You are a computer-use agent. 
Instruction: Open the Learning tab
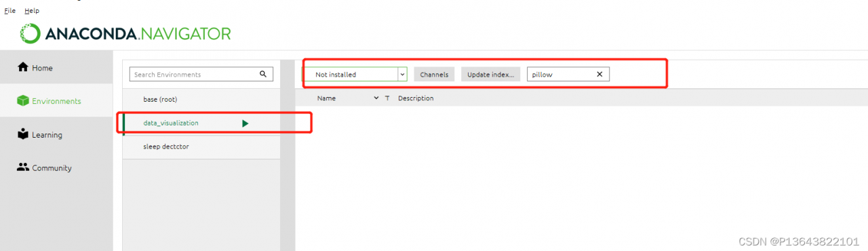(56, 134)
